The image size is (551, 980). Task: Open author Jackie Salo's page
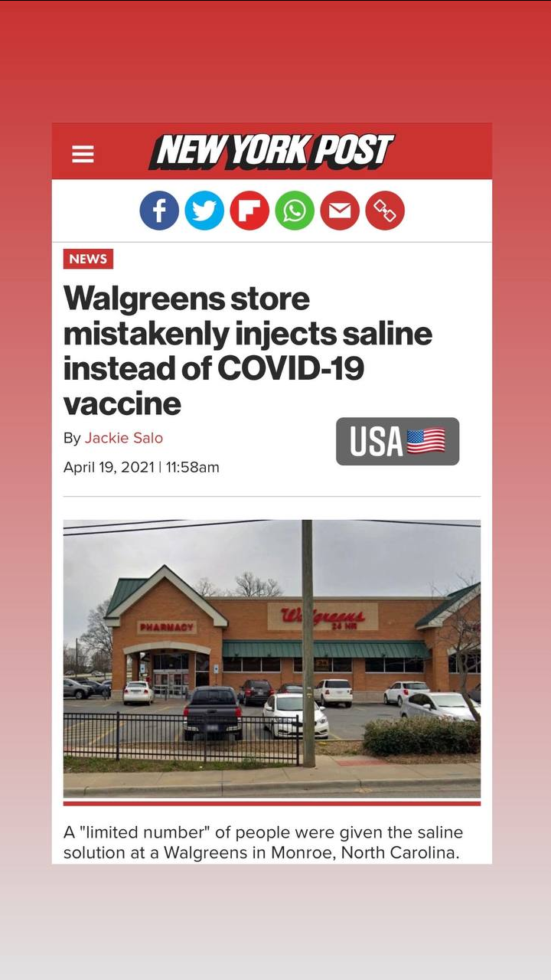[123, 438]
